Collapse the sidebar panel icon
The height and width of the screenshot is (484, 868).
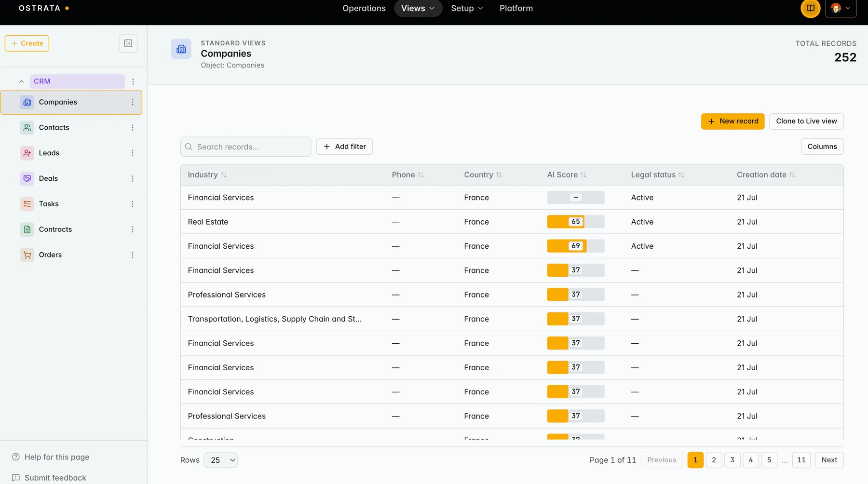pyautogui.click(x=128, y=43)
